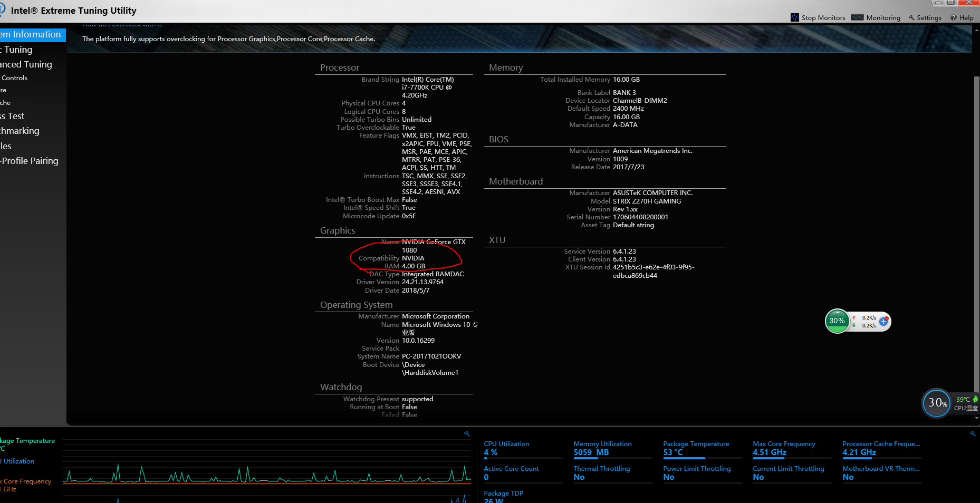
Task: Click the XTU Service Version 6.4.1.23 value
Action: (x=624, y=252)
